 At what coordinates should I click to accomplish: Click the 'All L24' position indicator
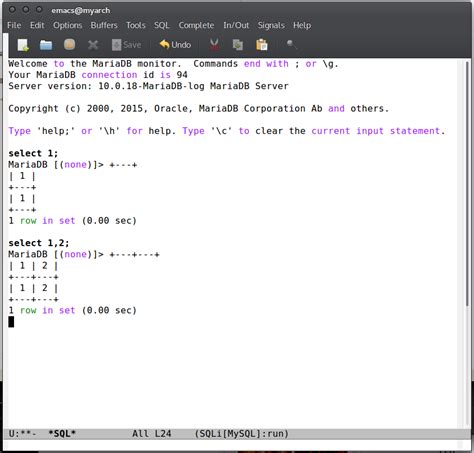point(152,434)
